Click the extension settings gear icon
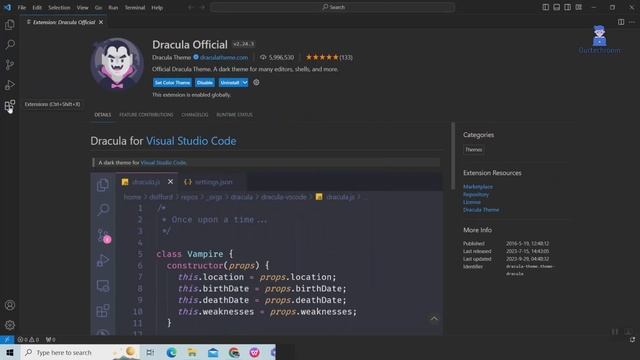Screen dimensions: 640x360 256,82
